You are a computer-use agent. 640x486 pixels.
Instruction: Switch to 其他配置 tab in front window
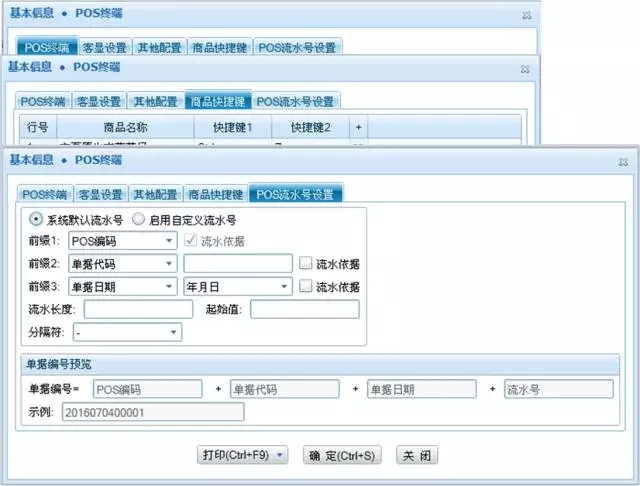click(156, 194)
